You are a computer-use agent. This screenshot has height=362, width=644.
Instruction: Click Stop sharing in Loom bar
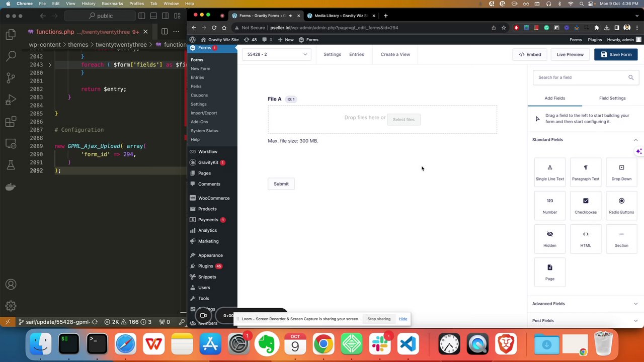point(379,319)
